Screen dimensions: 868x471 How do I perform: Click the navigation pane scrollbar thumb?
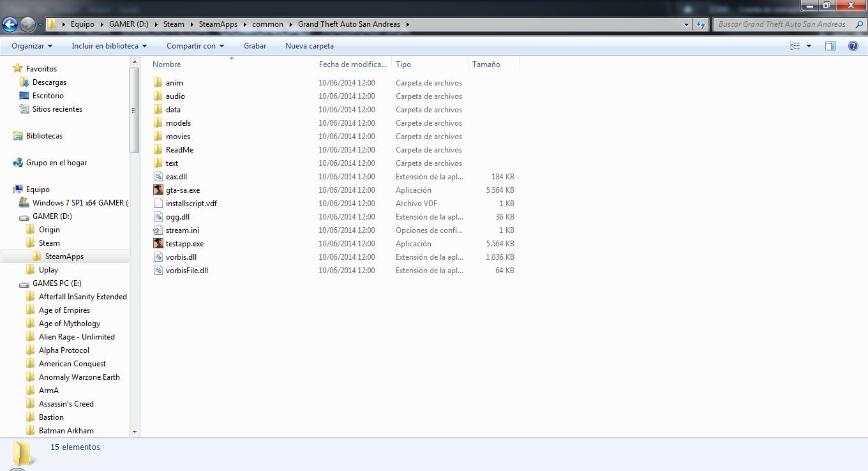135,110
